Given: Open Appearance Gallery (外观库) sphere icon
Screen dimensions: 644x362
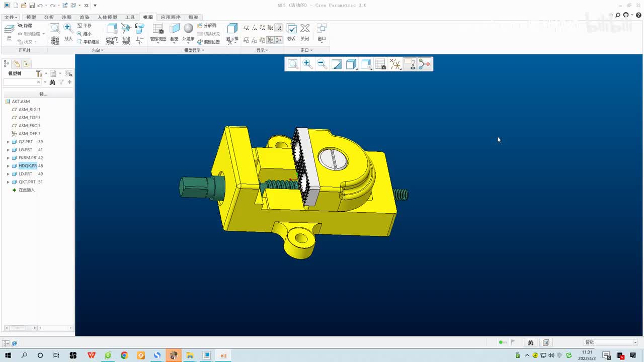Looking at the screenshot, I should click(x=188, y=32).
